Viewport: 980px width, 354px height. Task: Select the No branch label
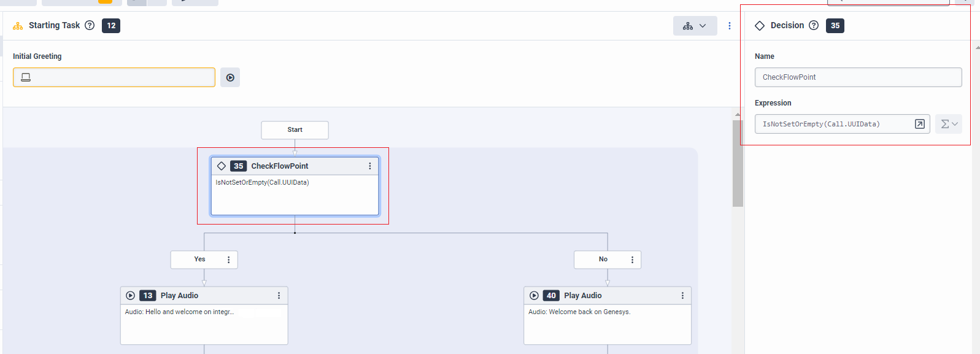603,259
